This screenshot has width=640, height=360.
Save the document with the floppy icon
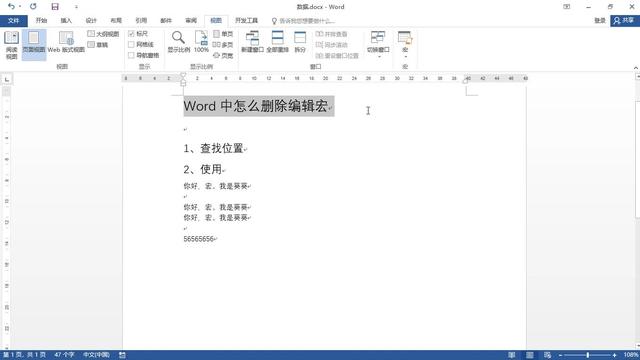pos(55,7)
